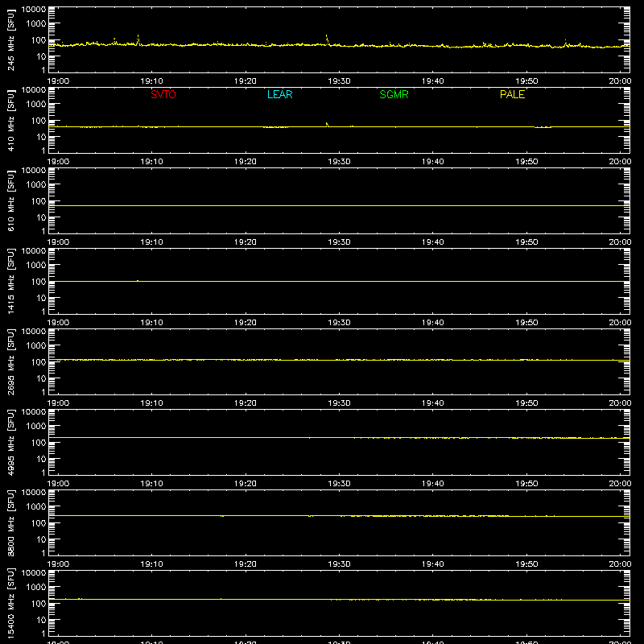Click the 19:20 tick under the 410 MHz plot
The width and height of the screenshot is (644, 644).
[x=246, y=162]
